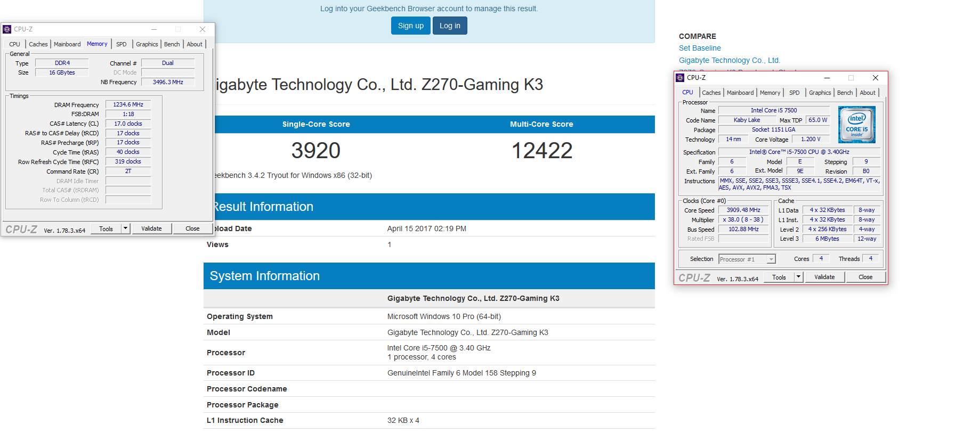Image resolution: width=980 pixels, height=433 pixels.
Task: Open Gigabyte Technology Co., Ltd. compare link
Action: pyautogui.click(x=730, y=60)
